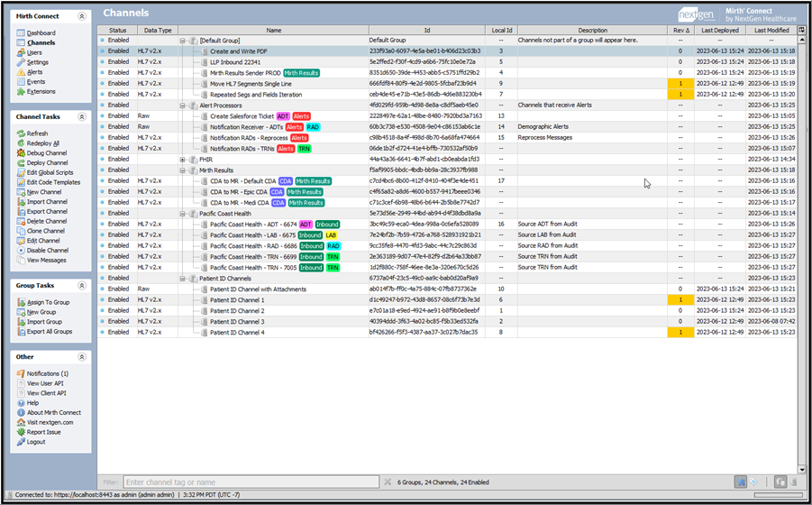Sort by the Name column header
812x505 pixels.
click(x=273, y=31)
